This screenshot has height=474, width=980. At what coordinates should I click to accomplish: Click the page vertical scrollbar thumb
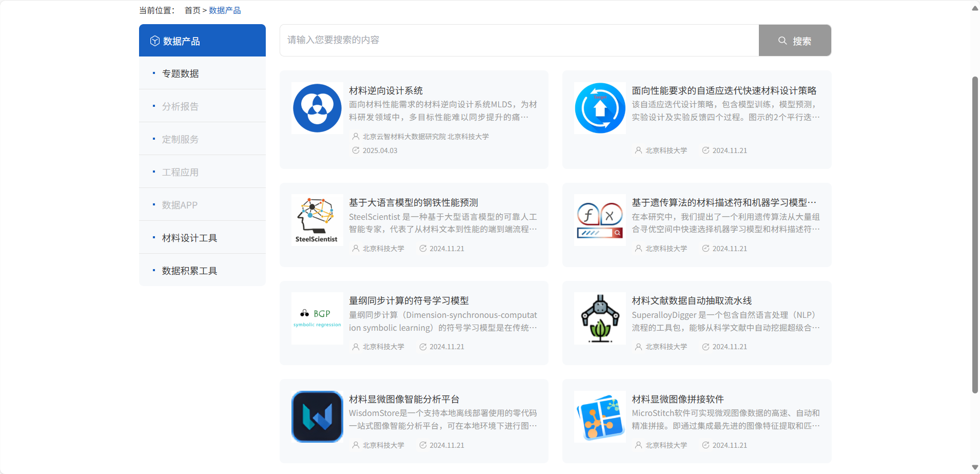tap(975, 234)
